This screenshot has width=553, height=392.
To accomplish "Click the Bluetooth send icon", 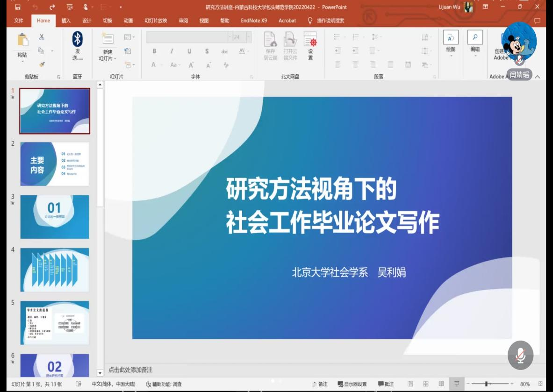I will tap(77, 39).
